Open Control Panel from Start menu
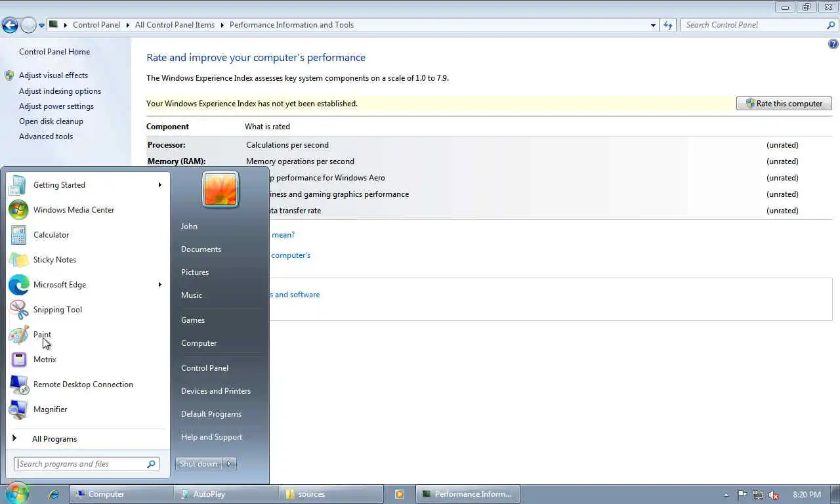 205,368
